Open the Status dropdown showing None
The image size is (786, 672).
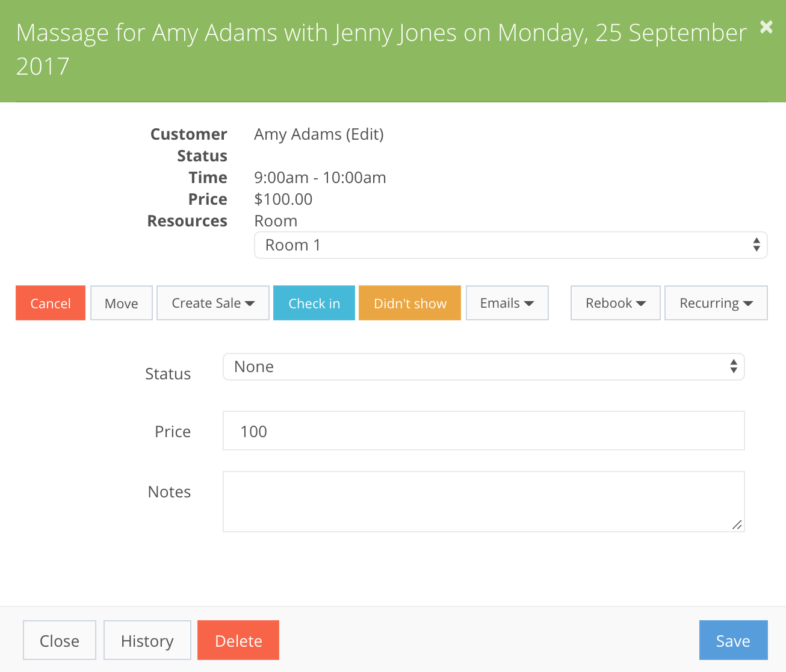click(x=484, y=366)
